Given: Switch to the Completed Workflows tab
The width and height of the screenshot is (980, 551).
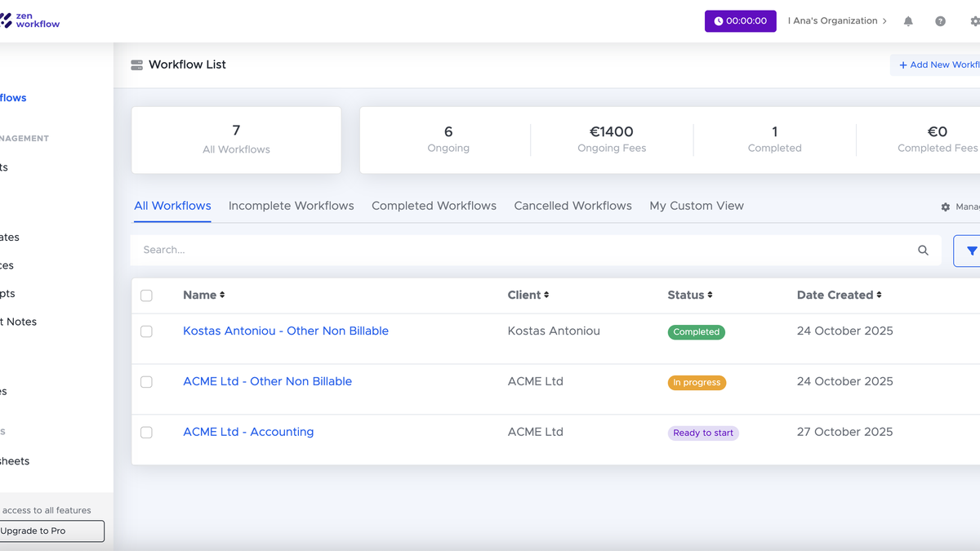Looking at the screenshot, I should tap(434, 206).
